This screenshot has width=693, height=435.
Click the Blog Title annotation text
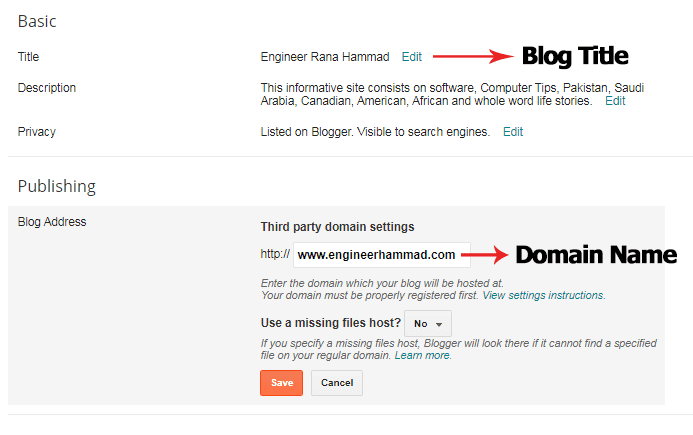[575, 57]
